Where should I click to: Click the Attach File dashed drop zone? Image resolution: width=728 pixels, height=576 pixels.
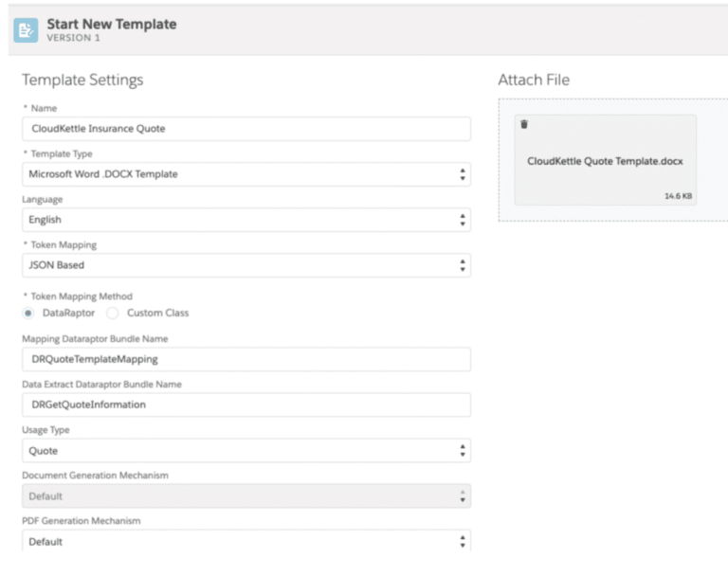tap(613, 160)
